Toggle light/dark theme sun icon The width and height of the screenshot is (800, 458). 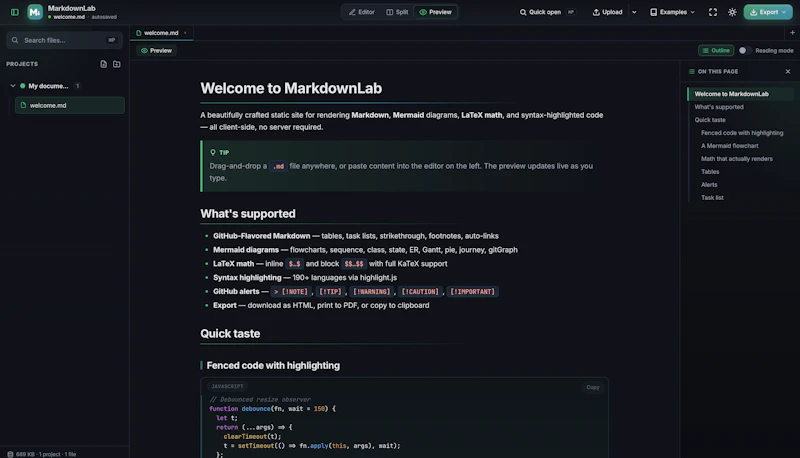(732, 12)
